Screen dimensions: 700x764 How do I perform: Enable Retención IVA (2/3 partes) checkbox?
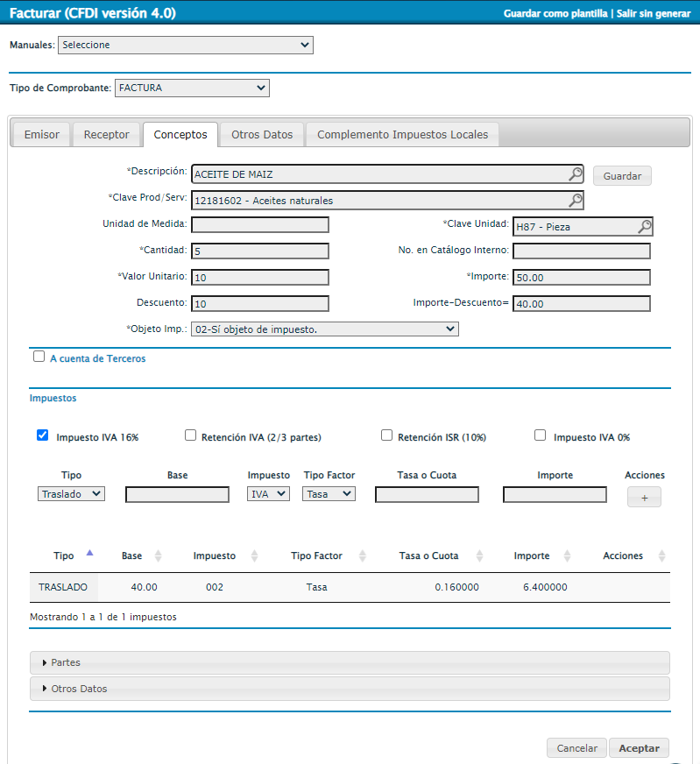coord(190,435)
